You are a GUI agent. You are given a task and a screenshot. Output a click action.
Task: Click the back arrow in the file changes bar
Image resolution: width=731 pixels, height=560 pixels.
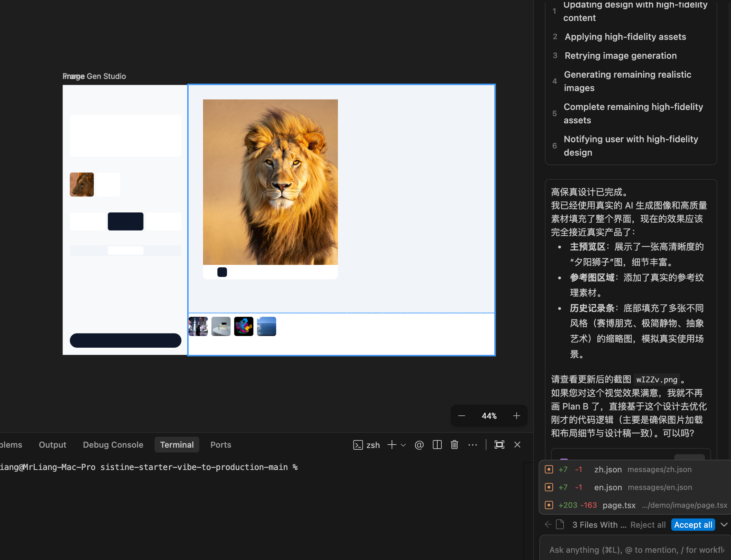[x=548, y=525]
